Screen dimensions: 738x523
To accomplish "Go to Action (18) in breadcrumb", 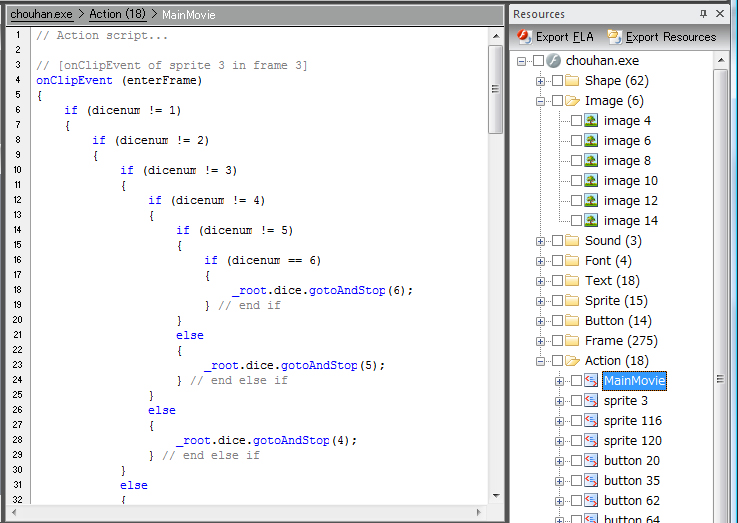I will point(118,14).
